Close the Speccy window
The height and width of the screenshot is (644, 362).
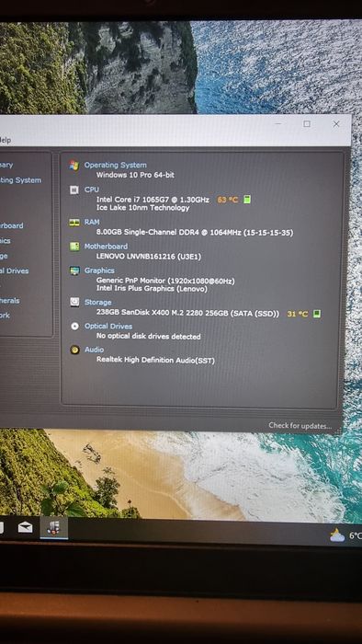[336, 124]
